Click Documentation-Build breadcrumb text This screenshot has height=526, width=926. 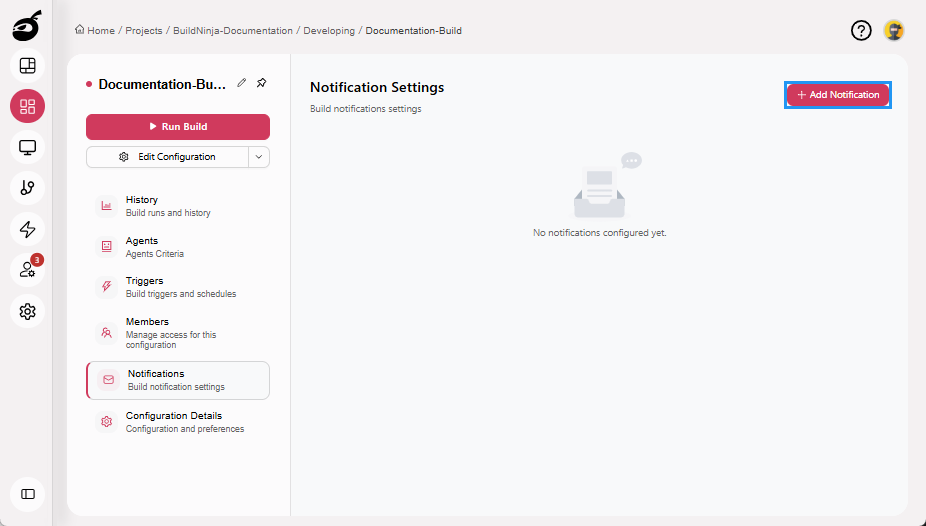coord(413,31)
